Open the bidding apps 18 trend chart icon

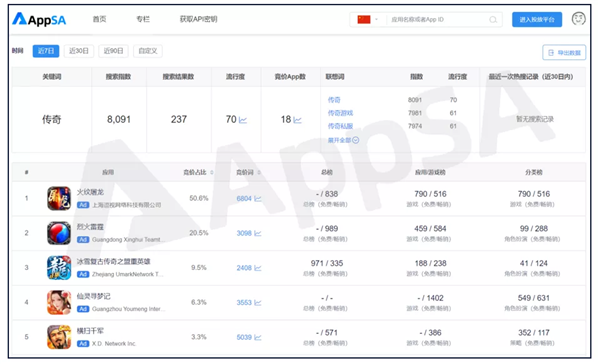298,120
